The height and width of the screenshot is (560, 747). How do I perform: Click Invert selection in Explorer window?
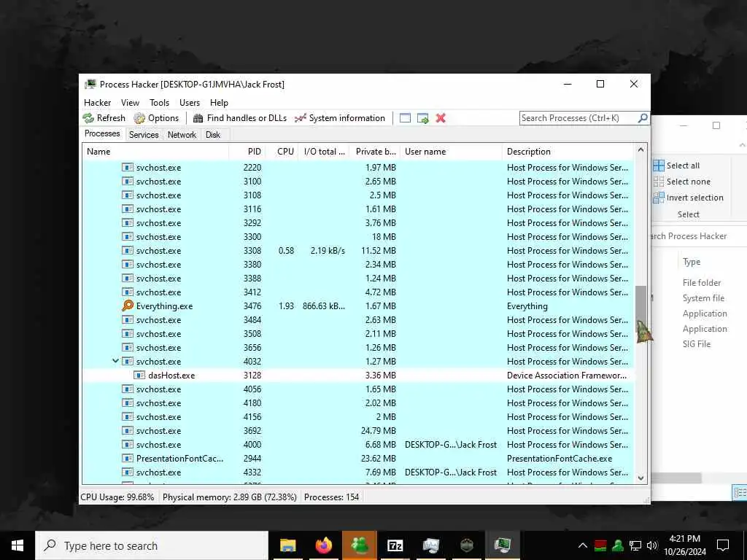pyautogui.click(x=689, y=198)
